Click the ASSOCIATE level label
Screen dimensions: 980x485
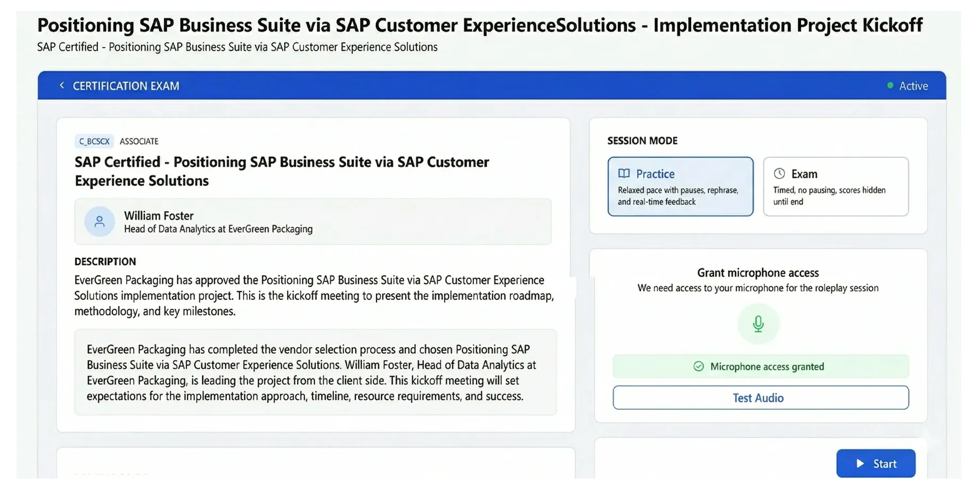click(139, 141)
